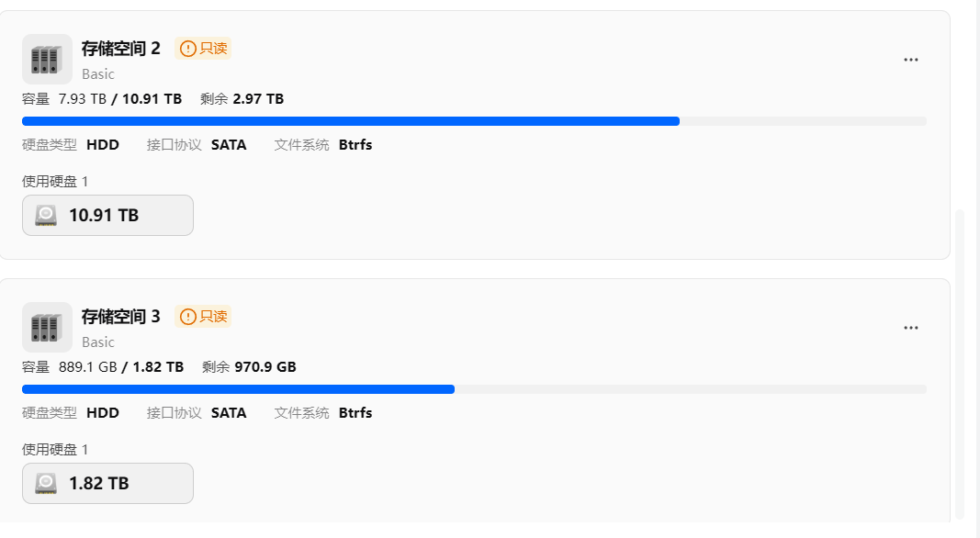Viewport: 980px width, 538px height.
Task: Click the usage progress bar of 存储空间 2
Action: 474,121
